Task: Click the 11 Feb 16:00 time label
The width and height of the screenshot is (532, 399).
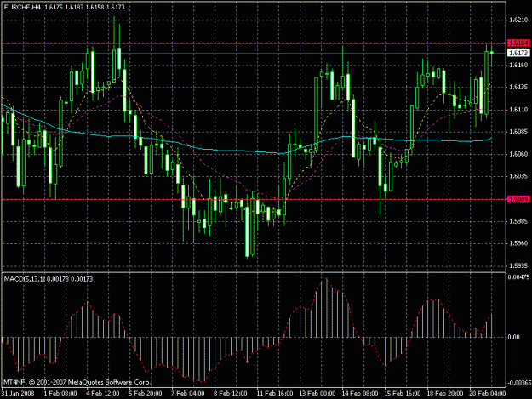Action: 275,393
